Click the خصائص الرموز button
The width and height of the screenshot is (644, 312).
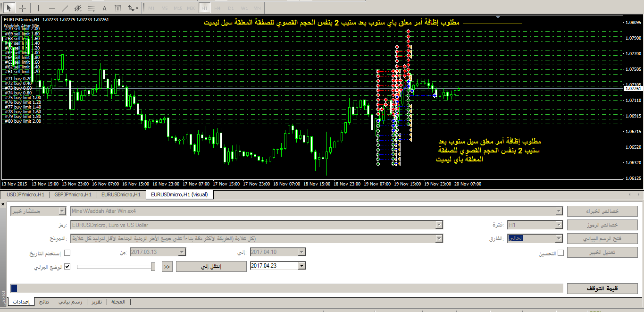tap(602, 225)
